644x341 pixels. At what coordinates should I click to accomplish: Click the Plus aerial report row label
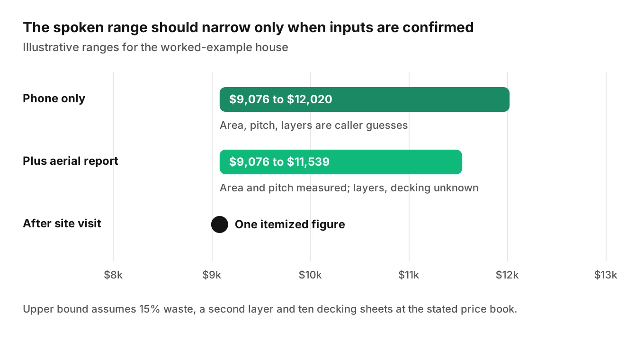pos(71,161)
